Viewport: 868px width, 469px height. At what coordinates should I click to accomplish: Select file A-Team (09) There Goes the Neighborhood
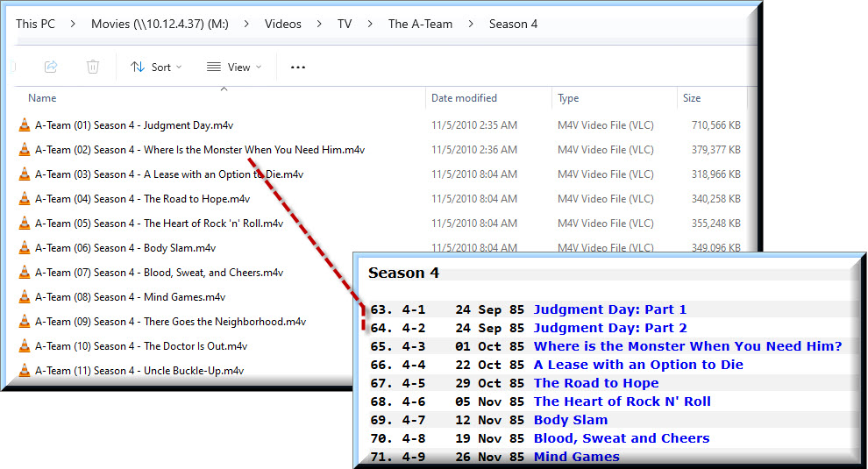(x=170, y=321)
